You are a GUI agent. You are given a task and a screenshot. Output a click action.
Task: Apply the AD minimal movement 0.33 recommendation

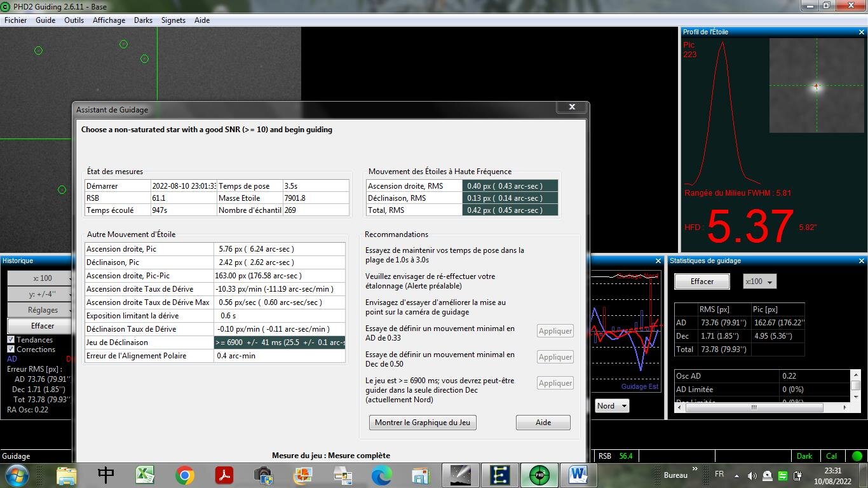coord(555,331)
